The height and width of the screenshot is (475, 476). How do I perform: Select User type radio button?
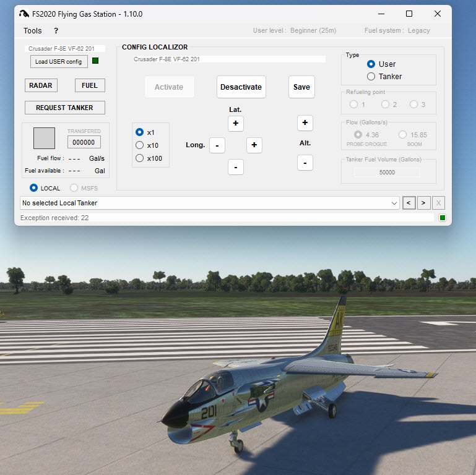pos(371,64)
